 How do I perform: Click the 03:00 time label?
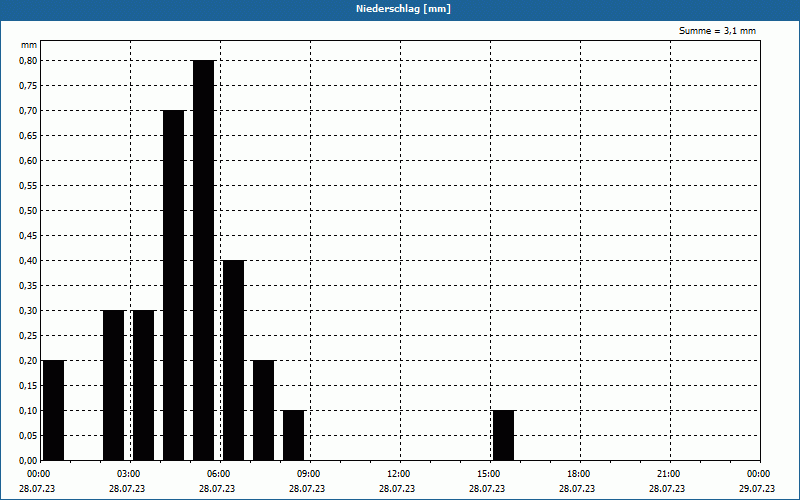(x=129, y=474)
